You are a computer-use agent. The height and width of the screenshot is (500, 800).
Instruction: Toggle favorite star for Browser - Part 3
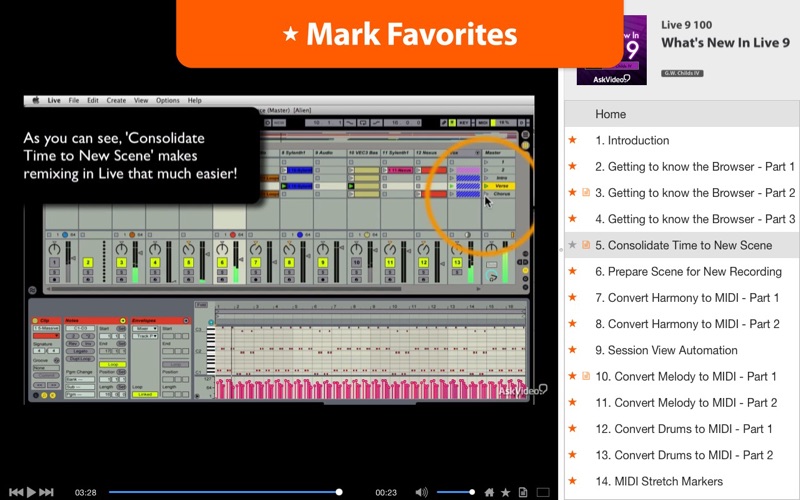coord(573,218)
